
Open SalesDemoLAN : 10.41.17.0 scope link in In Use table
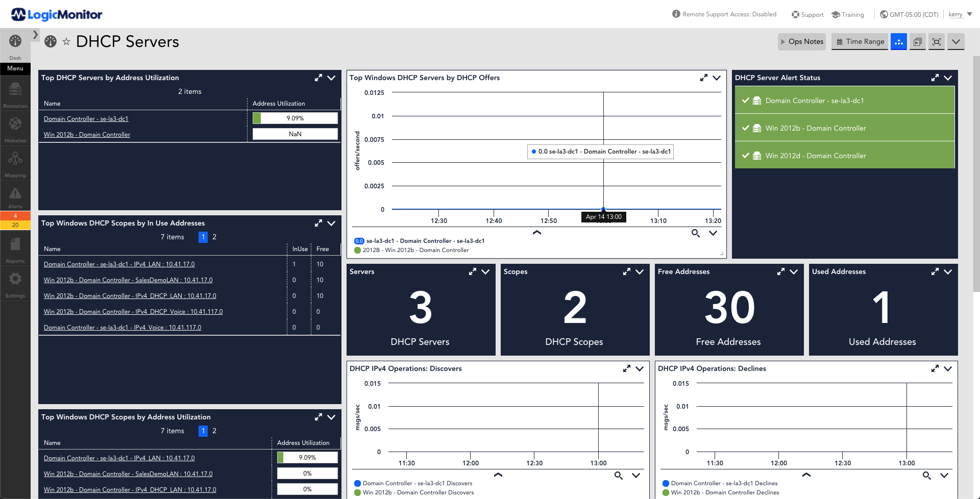click(x=128, y=280)
